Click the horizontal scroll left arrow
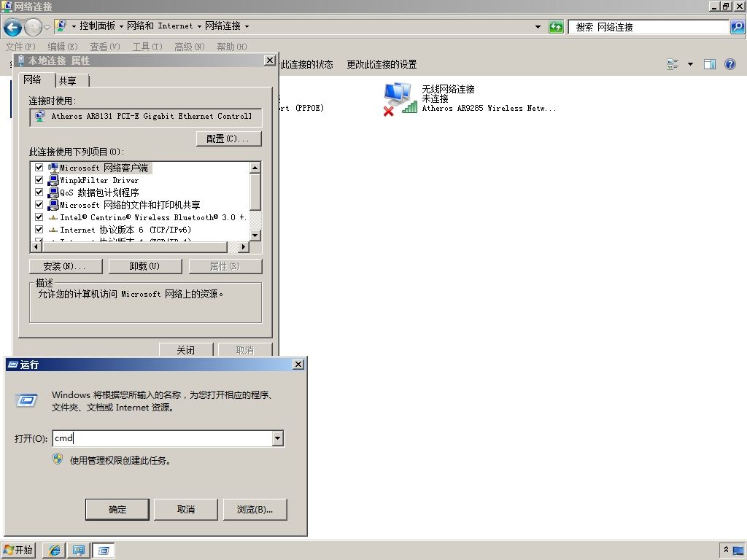747x560 pixels. [x=36, y=246]
